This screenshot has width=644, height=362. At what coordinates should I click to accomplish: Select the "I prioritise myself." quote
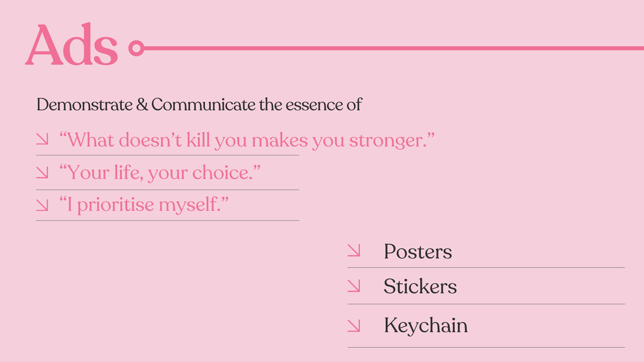144,205
